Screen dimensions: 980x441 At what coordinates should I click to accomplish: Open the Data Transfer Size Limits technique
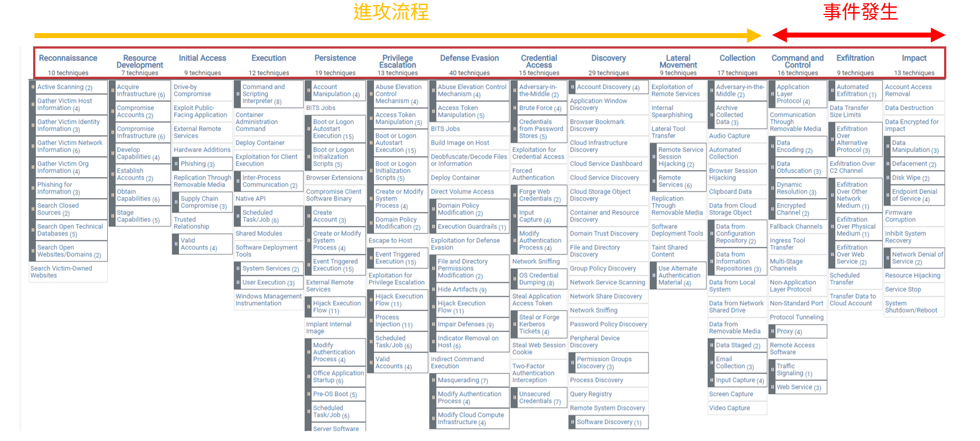[849, 111]
